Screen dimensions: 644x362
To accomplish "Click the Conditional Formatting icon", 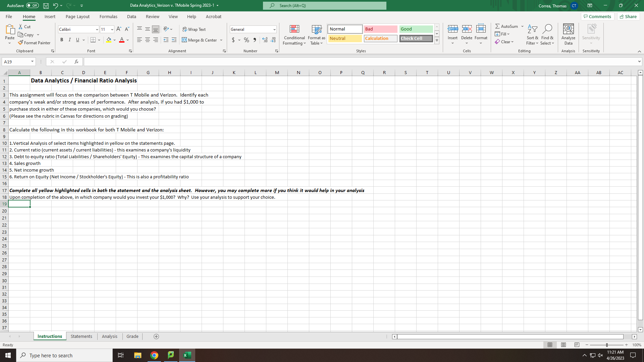I will point(294,29).
